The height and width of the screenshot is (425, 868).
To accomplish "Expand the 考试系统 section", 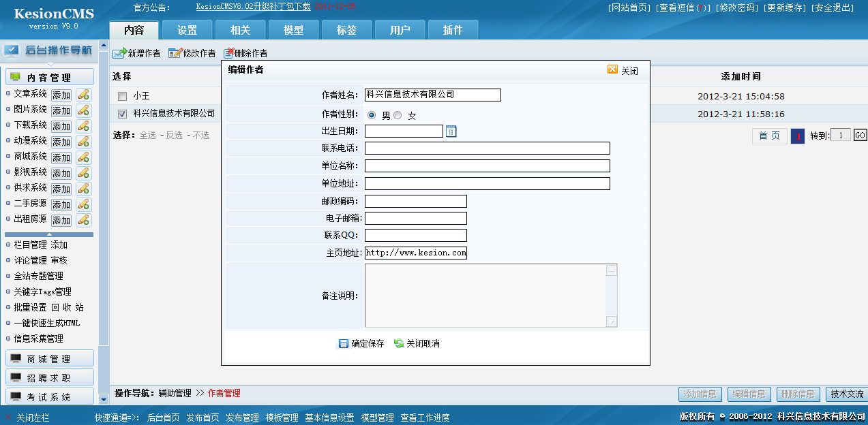I will (49, 397).
